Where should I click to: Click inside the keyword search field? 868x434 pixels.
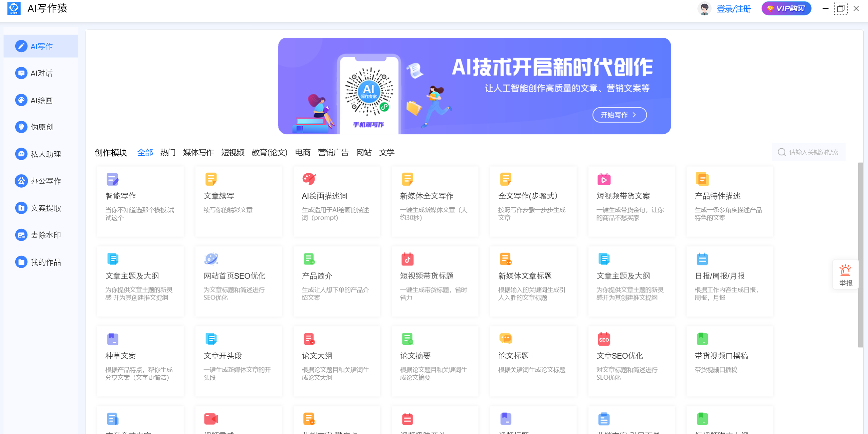[x=809, y=152]
